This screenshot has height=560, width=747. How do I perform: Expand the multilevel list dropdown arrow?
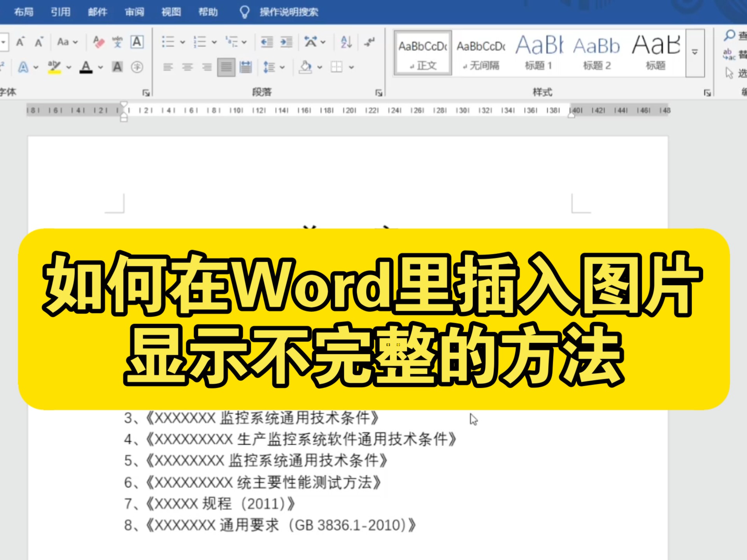[x=244, y=42]
